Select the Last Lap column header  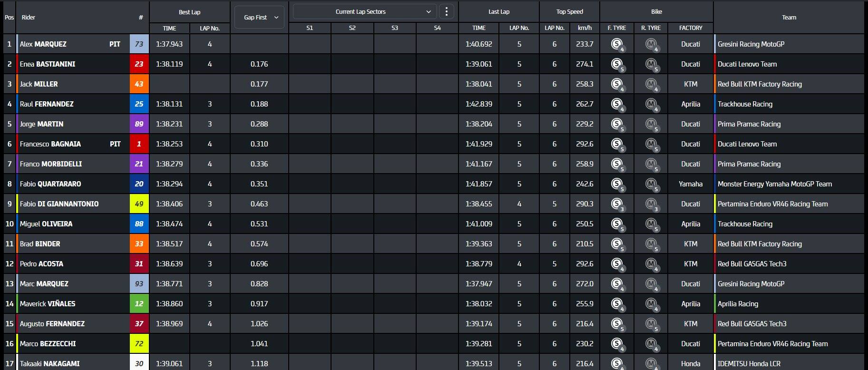coord(498,12)
